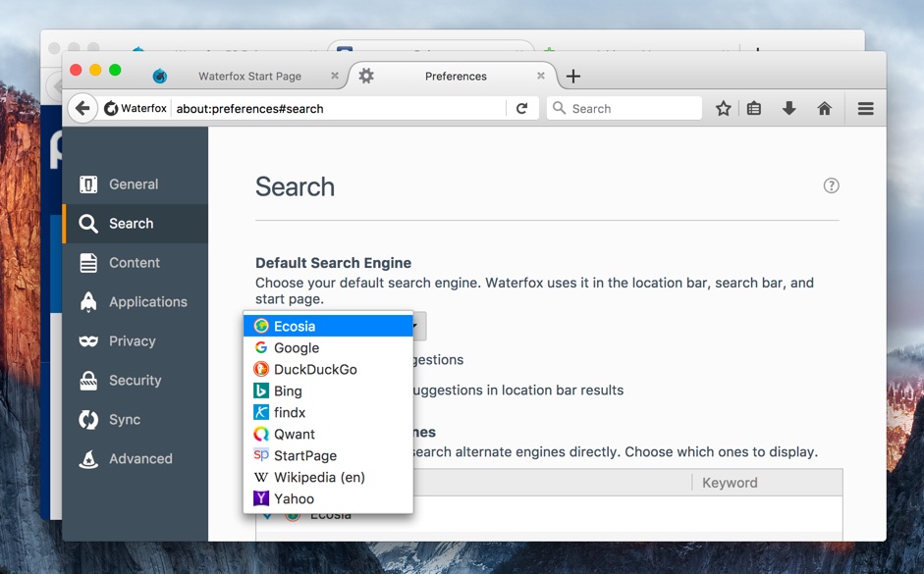Pick StartPage in the dropdown list

click(x=304, y=455)
